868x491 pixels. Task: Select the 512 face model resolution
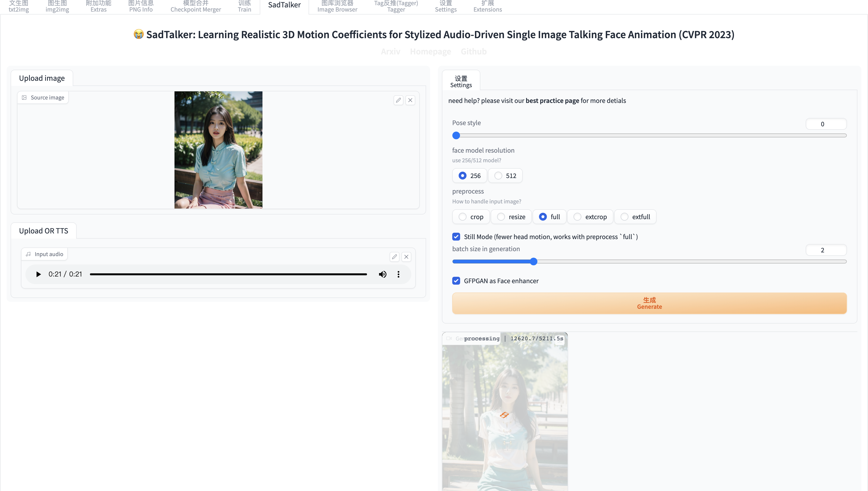[498, 176]
